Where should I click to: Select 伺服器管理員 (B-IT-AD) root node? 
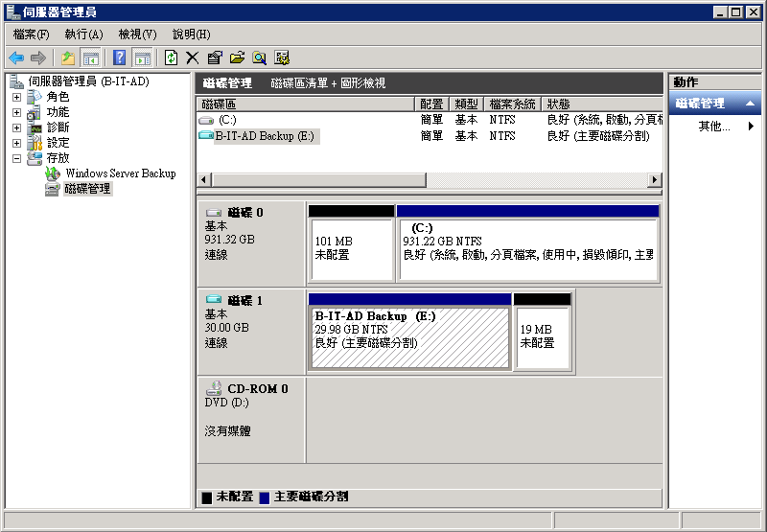(x=88, y=81)
